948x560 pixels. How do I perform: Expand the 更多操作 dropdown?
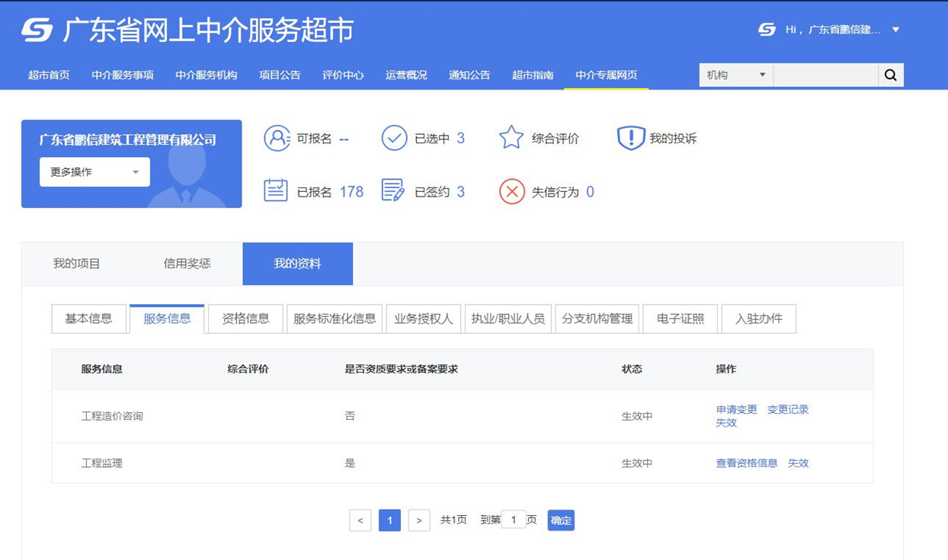(x=94, y=172)
